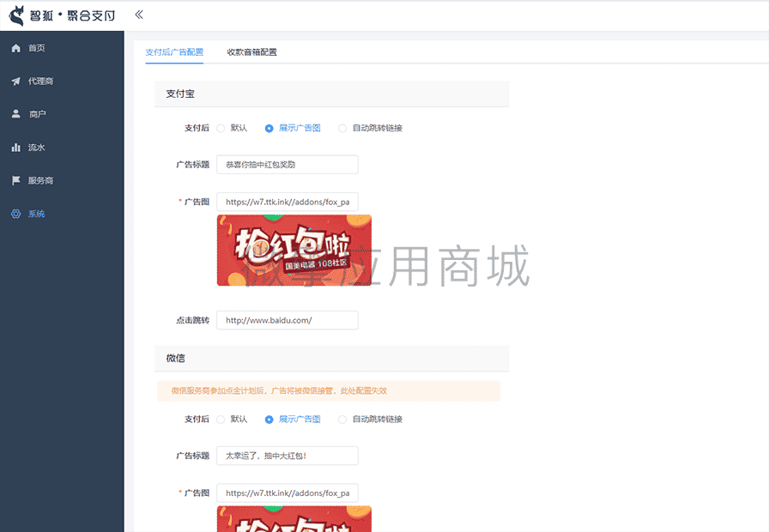Image resolution: width=769 pixels, height=532 pixels.
Task: Click the orange 微信服务商 notice text
Action: point(279,390)
